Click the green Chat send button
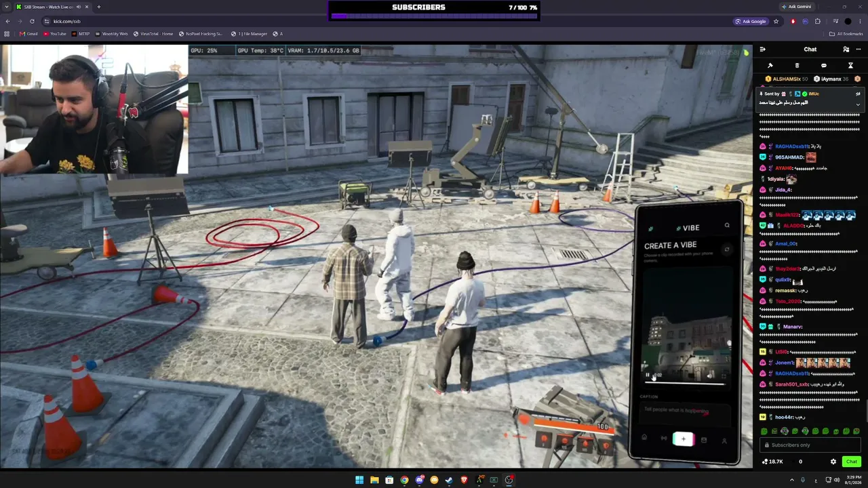 [852, 462]
